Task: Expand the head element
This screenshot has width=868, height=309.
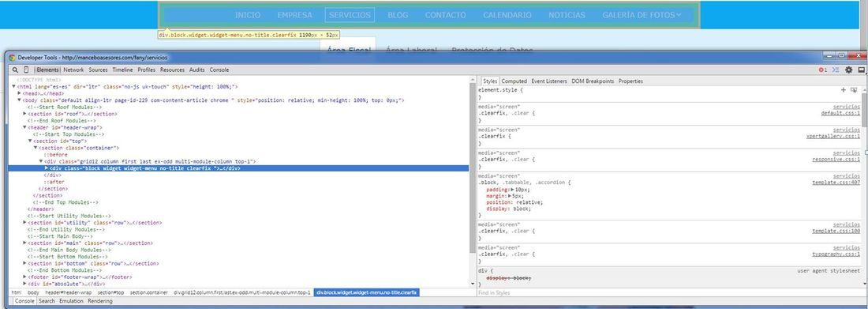Action: pos(20,93)
